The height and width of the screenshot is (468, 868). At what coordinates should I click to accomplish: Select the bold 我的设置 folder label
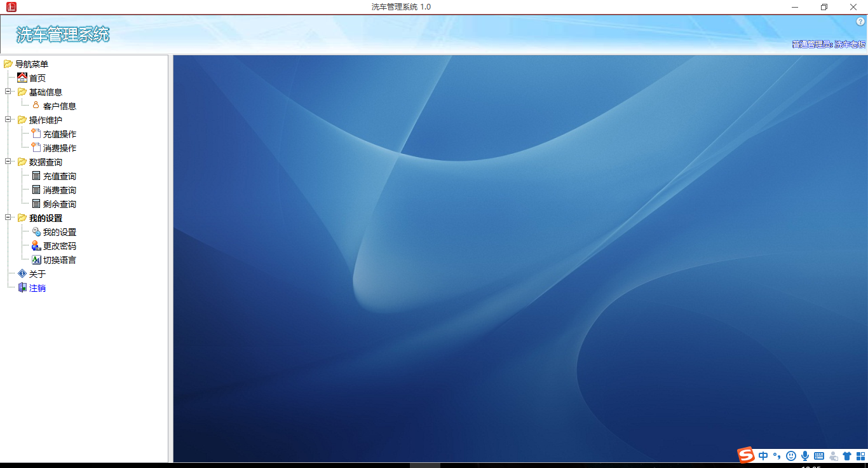46,218
